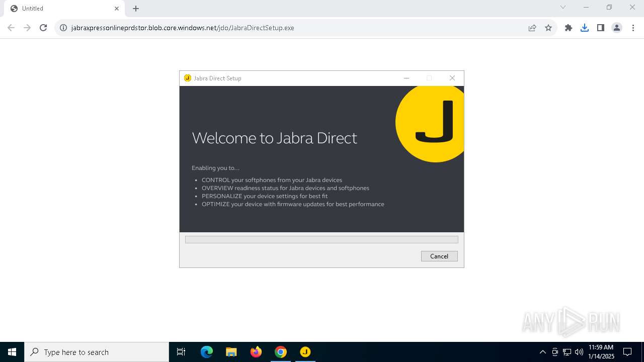Open network settings from system tray
The height and width of the screenshot is (362, 644).
pyautogui.click(x=567, y=352)
